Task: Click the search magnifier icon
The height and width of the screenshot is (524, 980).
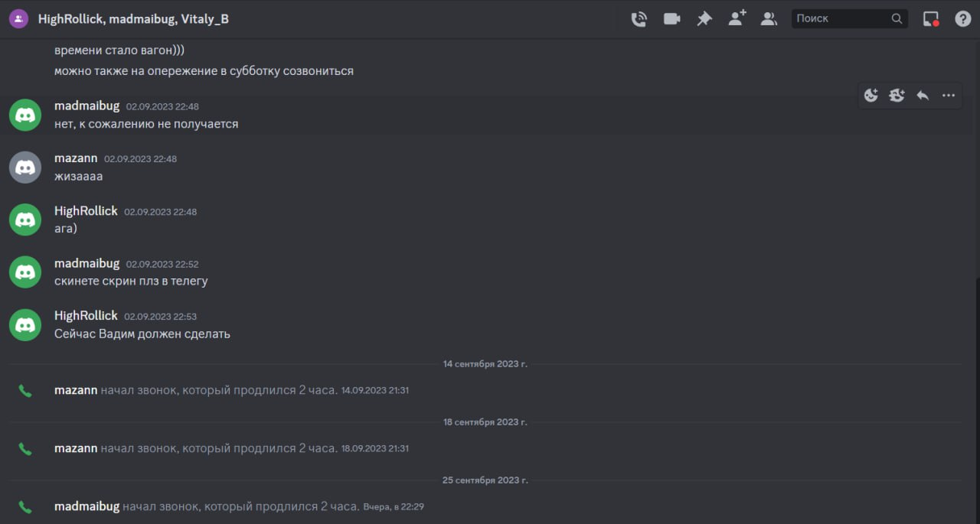Action: coord(897,18)
